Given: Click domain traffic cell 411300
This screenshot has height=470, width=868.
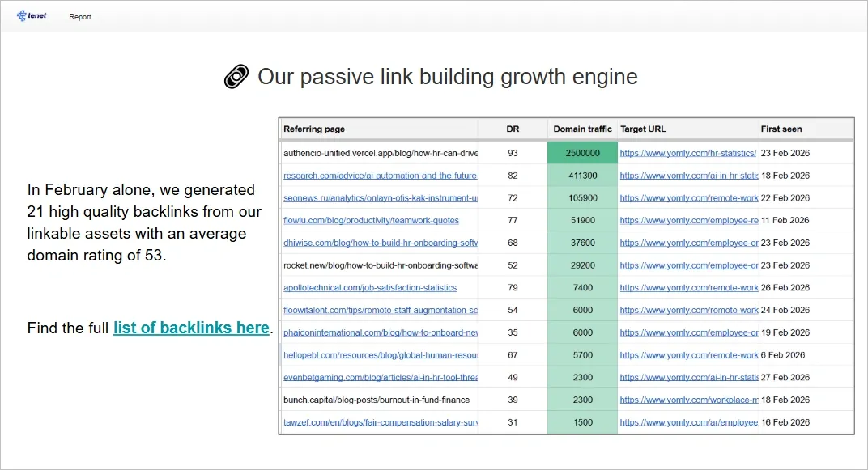Looking at the screenshot, I should [x=582, y=176].
